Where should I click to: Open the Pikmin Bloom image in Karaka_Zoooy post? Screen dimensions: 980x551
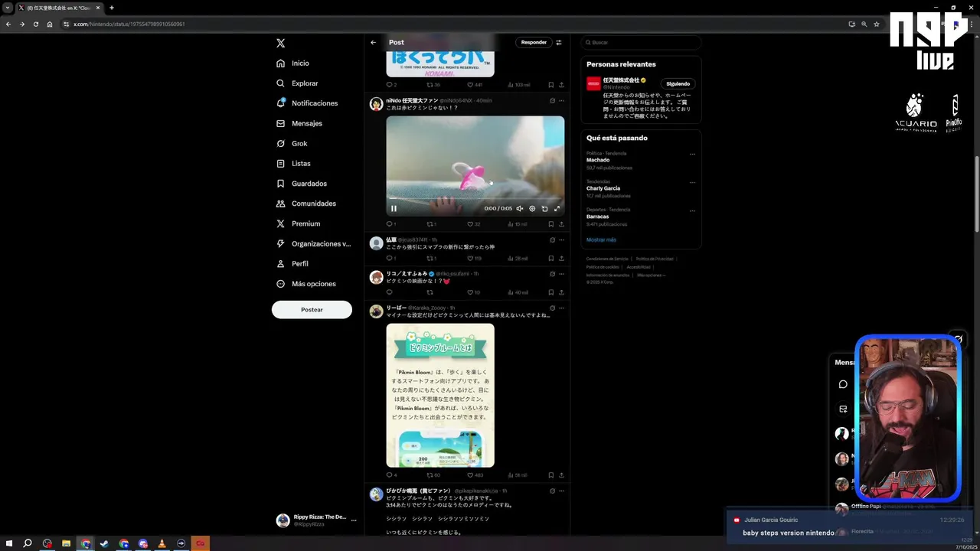(440, 395)
